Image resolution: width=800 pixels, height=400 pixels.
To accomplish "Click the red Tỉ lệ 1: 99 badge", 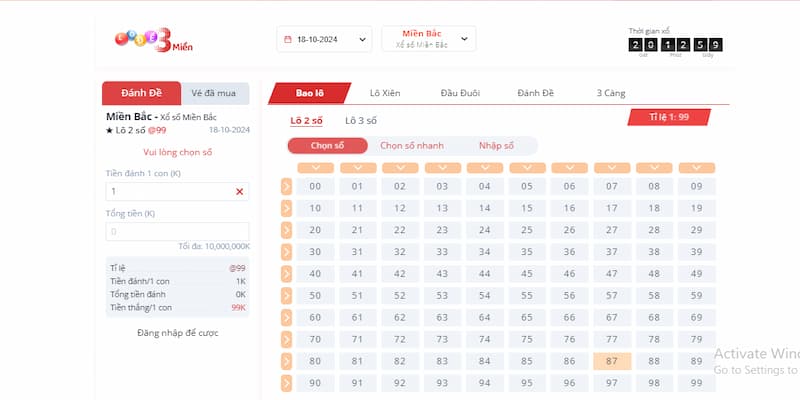I will 669,117.
